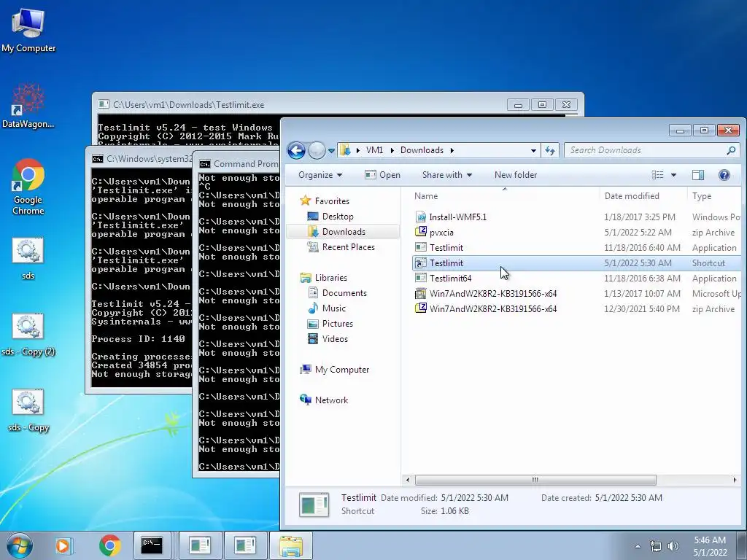Select the pvxcia zip archive
This screenshot has height=560, width=747.
(x=576, y=233)
